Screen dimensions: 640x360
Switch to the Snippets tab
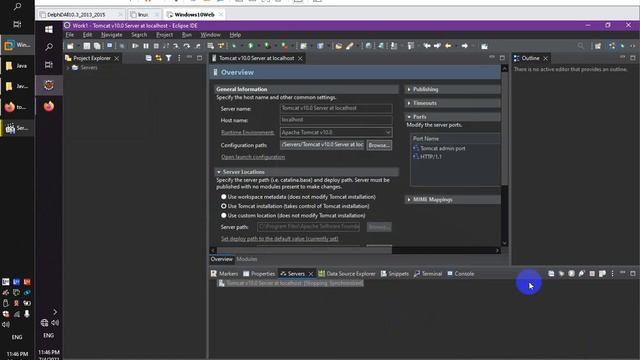tap(395, 273)
